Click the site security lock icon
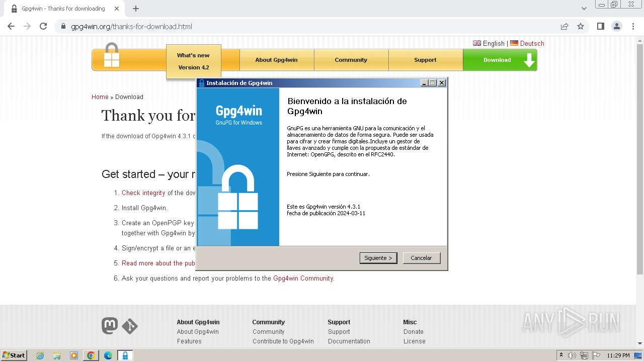 [63, 27]
